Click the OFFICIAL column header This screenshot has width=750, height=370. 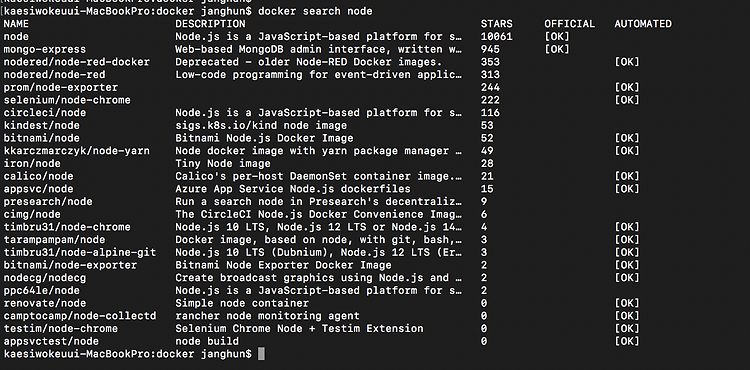pos(570,24)
